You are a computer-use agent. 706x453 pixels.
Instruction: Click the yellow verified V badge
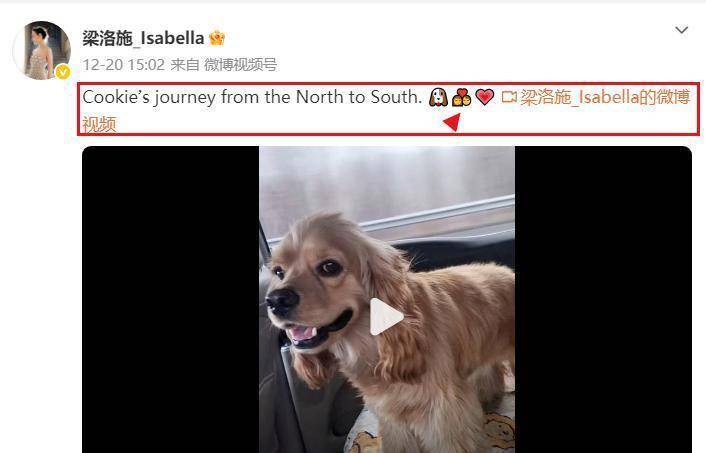pyautogui.click(x=63, y=72)
